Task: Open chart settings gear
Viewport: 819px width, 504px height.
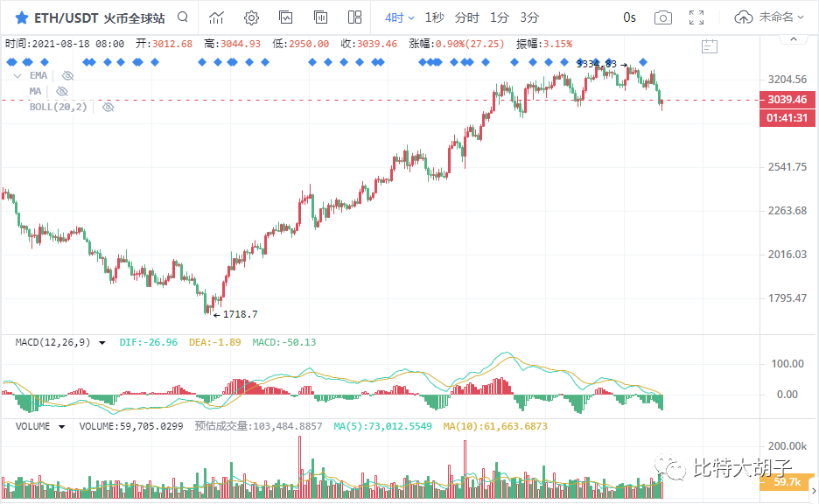Action: point(251,17)
